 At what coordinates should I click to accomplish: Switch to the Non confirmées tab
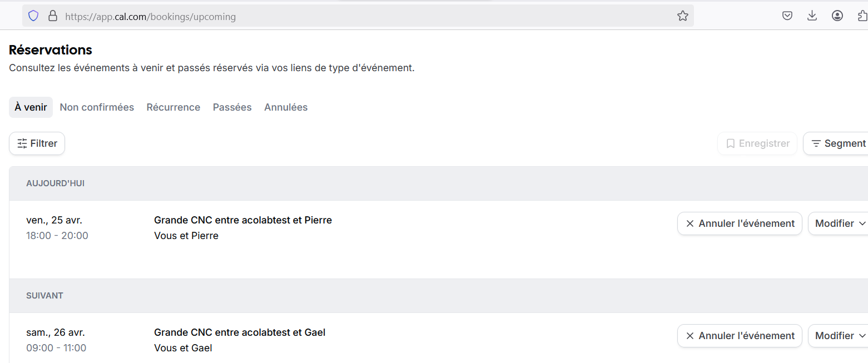[97, 107]
